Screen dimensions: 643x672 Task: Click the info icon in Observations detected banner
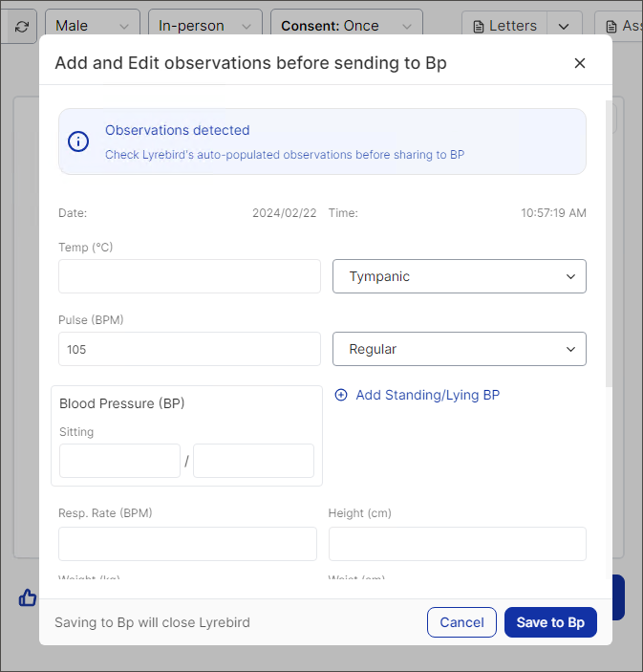pyautogui.click(x=78, y=141)
